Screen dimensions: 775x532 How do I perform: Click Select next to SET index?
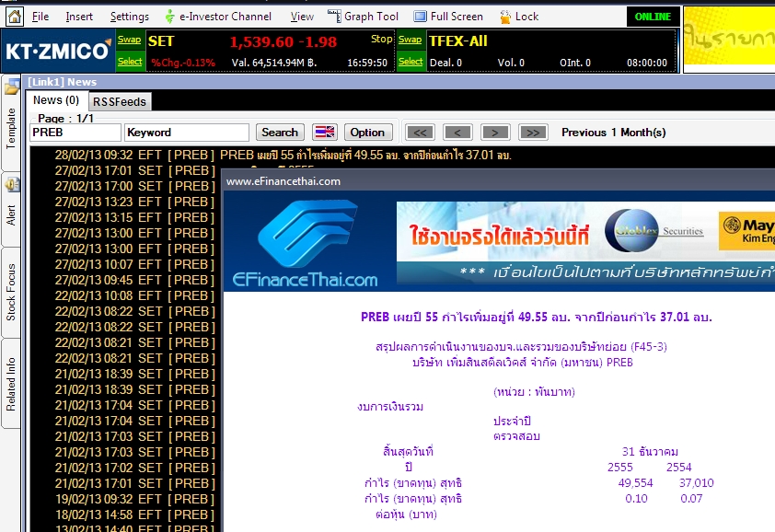click(x=130, y=62)
